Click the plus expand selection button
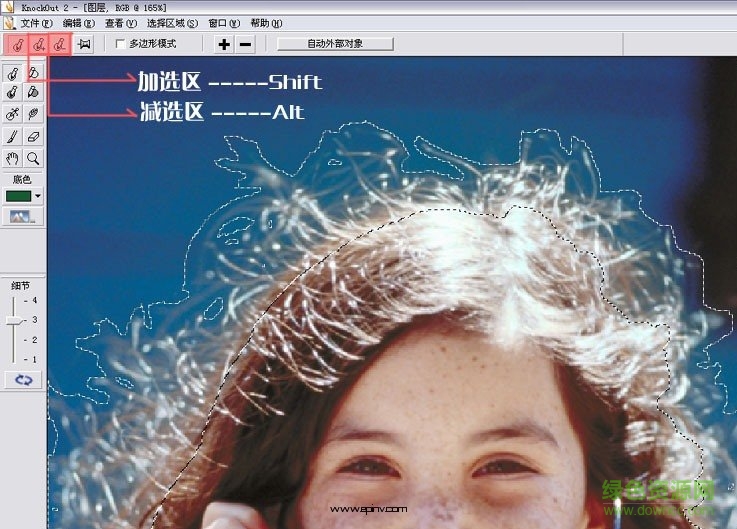737x529 pixels. 224,44
